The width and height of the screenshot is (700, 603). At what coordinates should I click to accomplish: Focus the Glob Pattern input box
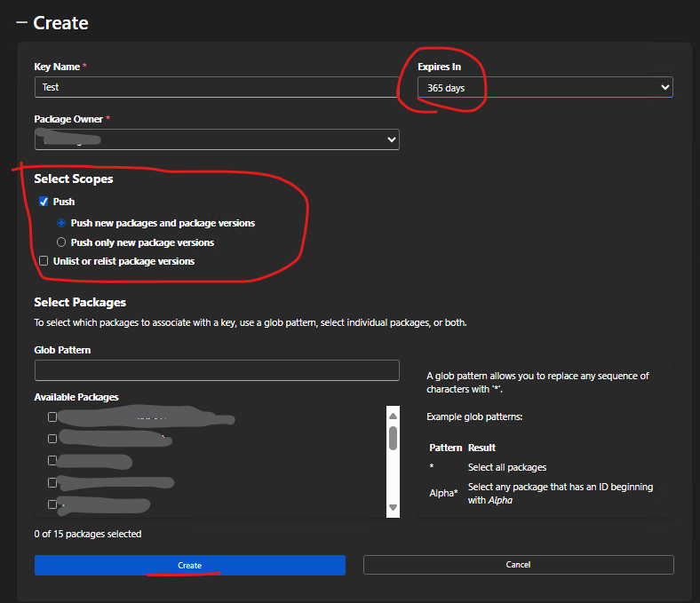(217, 370)
